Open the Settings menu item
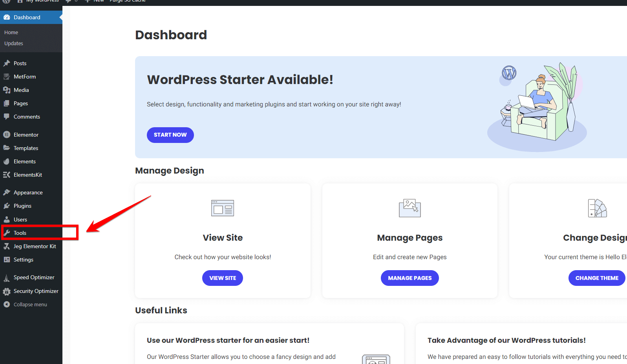The image size is (627, 364). tap(23, 260)
